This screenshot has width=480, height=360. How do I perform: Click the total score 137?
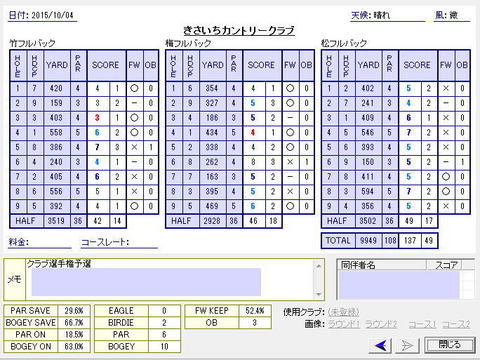[410, 241]
